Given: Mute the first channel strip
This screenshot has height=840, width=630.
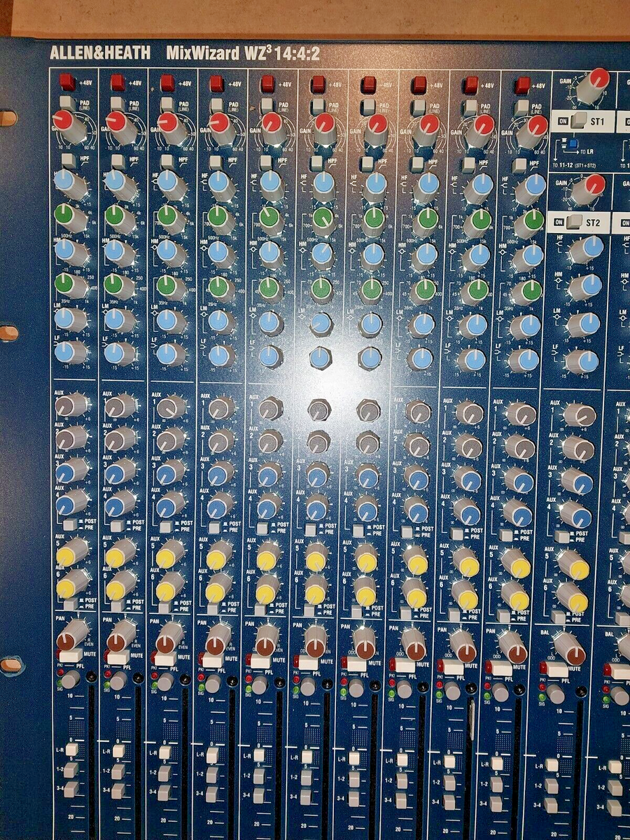Looking at the screenshot, I should (x=69, y=656).
